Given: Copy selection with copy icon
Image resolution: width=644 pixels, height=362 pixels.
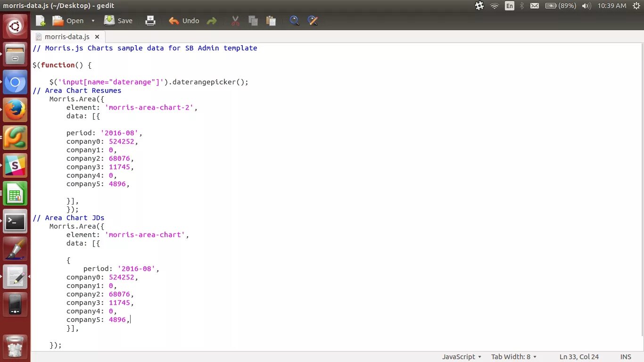Looking at the screenshot, I should [253, 21].
